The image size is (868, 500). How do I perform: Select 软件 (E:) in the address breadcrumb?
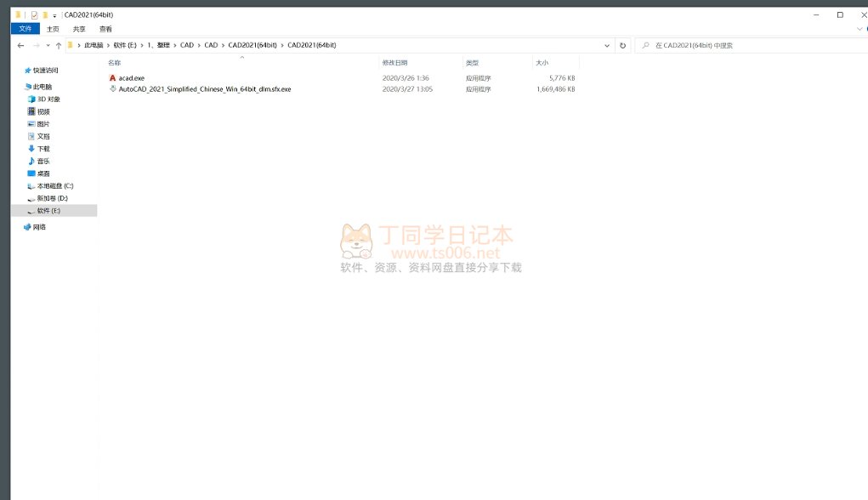click(125, 45)
